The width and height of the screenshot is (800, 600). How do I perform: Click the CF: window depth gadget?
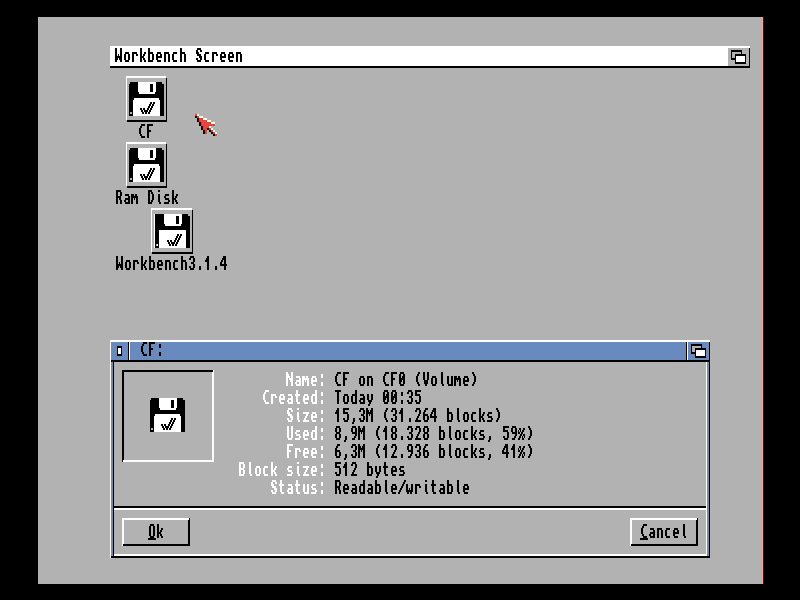[x=698, y=351]
